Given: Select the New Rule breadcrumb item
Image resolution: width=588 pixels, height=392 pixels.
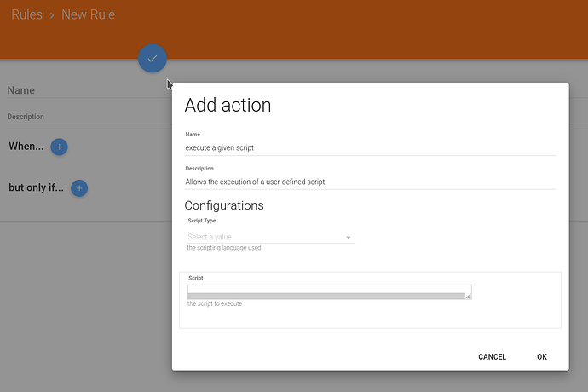Looking at the screenshot, I should pyautogui.click(x=88, y=14).
